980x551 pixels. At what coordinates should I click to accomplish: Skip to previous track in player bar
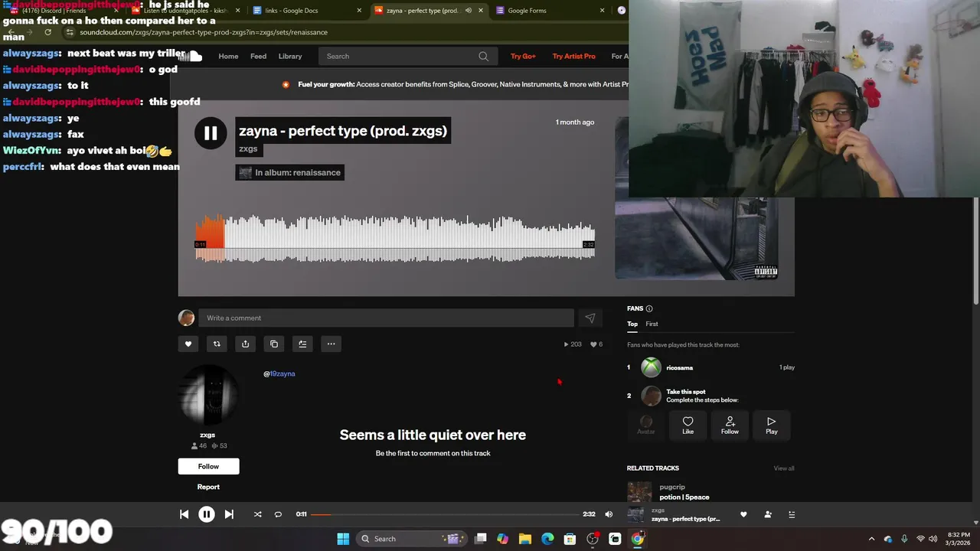point(184,514)
